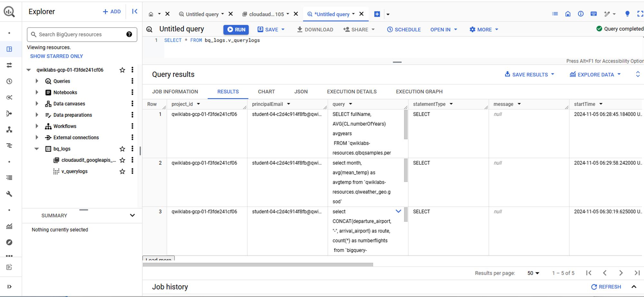
Task: Focus the Search BigQuery resources field
Action: click(x=82, y=34)
